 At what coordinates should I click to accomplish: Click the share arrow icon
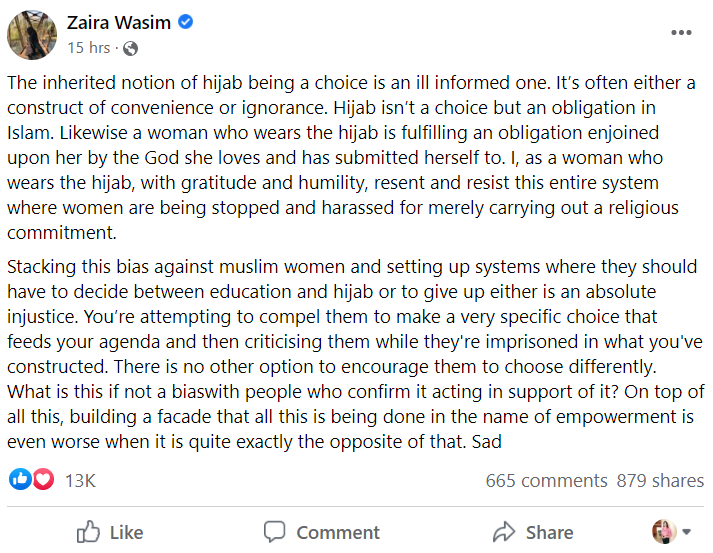[505, 532]
